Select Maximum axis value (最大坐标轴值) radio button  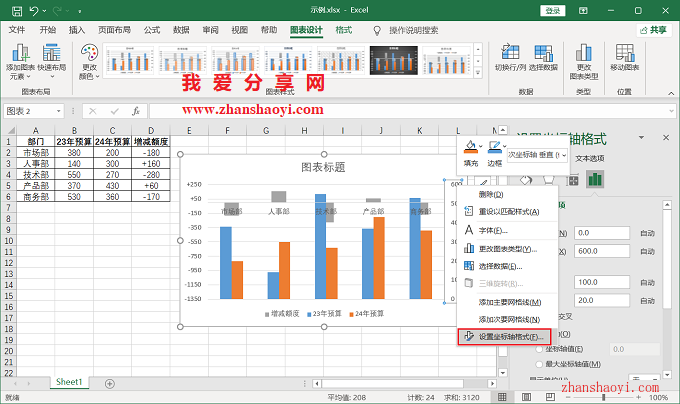point(539,364)
